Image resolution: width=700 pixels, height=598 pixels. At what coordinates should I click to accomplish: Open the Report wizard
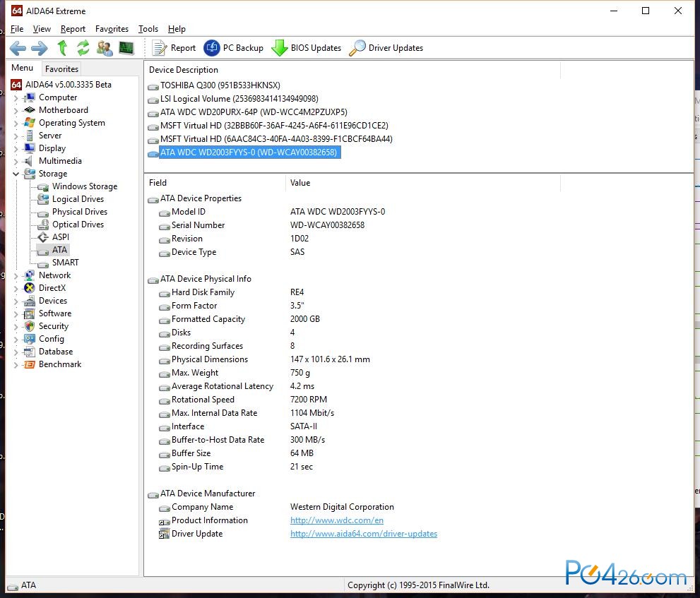(174, 48)
